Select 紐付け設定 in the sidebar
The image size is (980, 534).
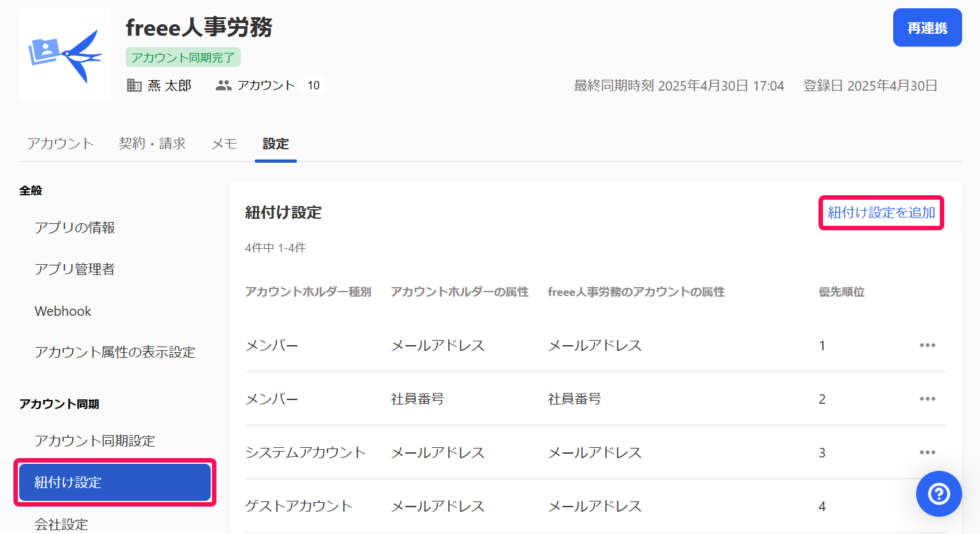pos(115,482)
